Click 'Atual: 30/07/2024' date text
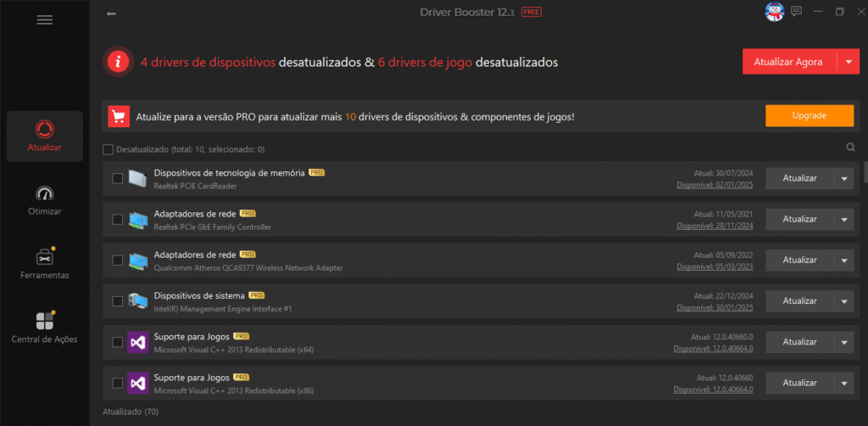This screenshot has width=868, height=426. (x=724, y=173)
